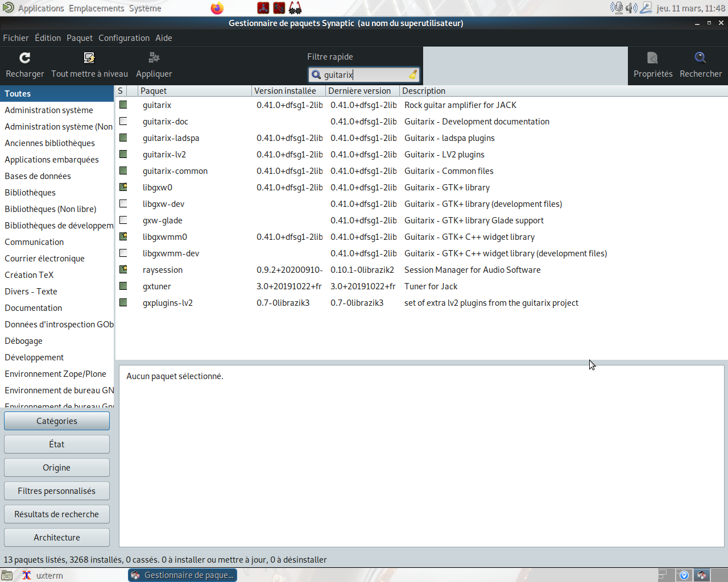Select the Bases de données category
728x582 pixels.
click(57, 176)
